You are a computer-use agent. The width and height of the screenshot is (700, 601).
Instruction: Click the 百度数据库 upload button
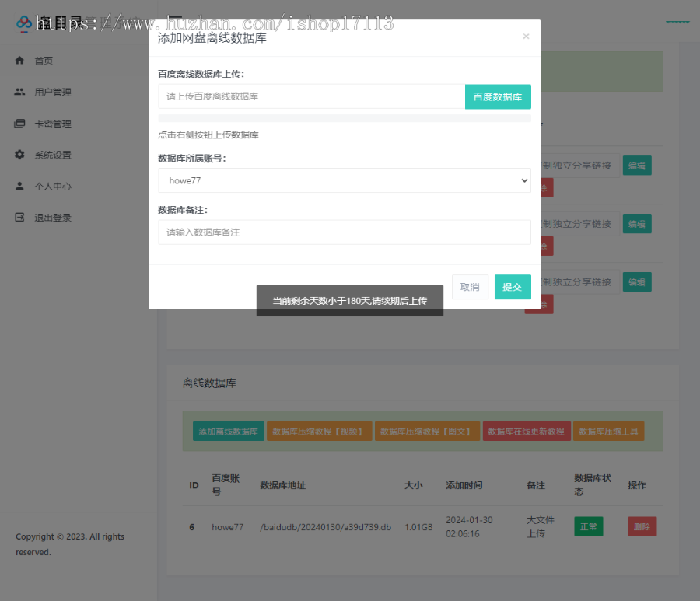(x=498, y=97)
